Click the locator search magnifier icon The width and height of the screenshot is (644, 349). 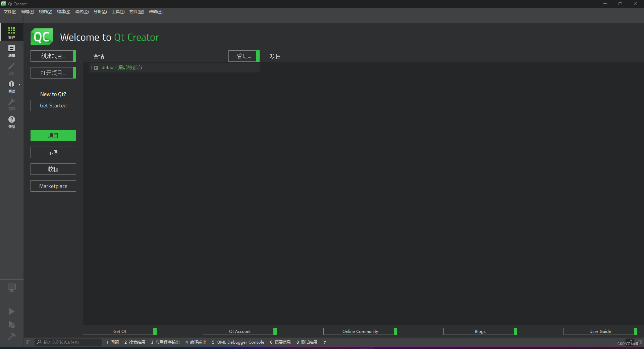(39, 342)
